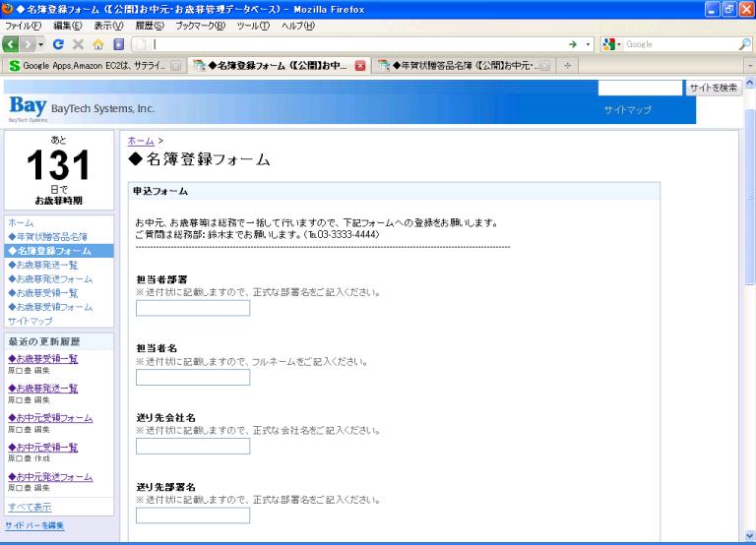Click the ホーム breadcrumb link
The height and width of the screenshot is (545, 756).
click(x=141, y=142)
